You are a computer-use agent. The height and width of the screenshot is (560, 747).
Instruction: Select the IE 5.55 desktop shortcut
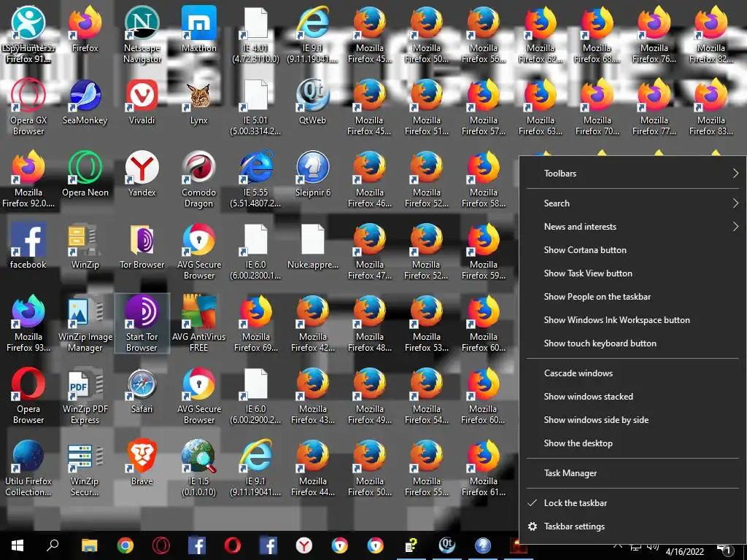pyautogui.click(x=255, y=179)
